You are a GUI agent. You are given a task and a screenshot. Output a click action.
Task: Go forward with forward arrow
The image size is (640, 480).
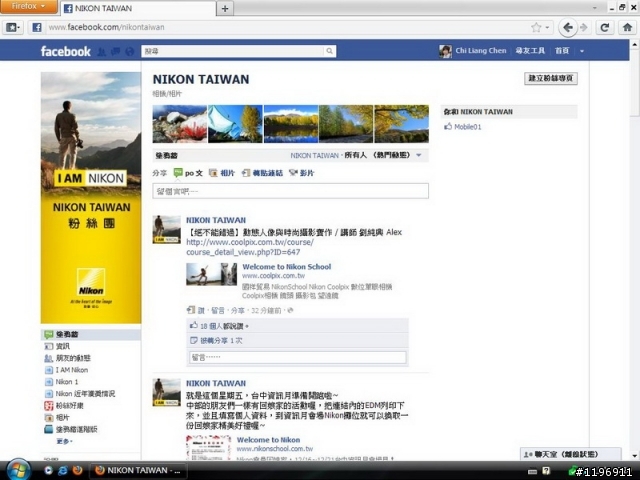tap(584, 27)
